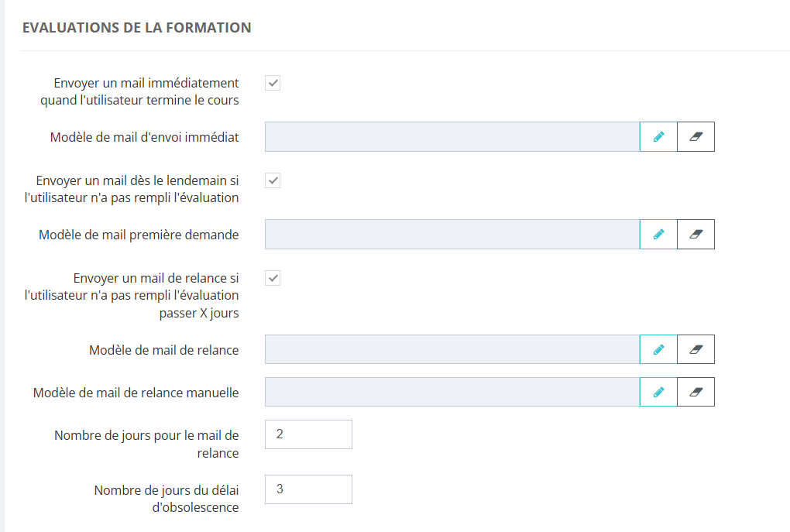Click the 'Modèle de mail de relance' field

[x=452, y=349]
